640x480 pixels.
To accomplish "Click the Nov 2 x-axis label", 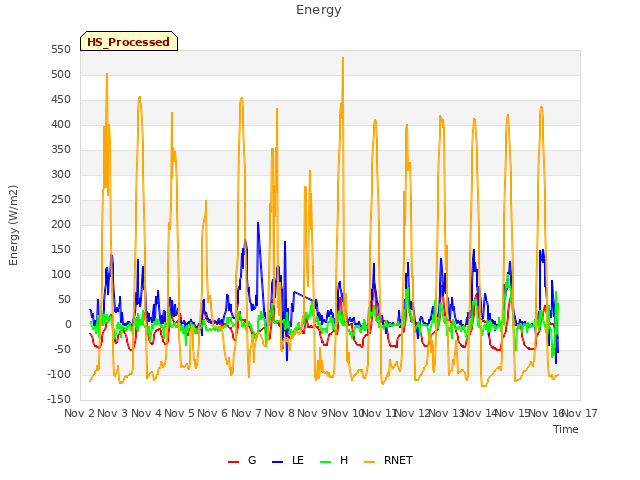I will pyautogui.click(x=80, y=413).
